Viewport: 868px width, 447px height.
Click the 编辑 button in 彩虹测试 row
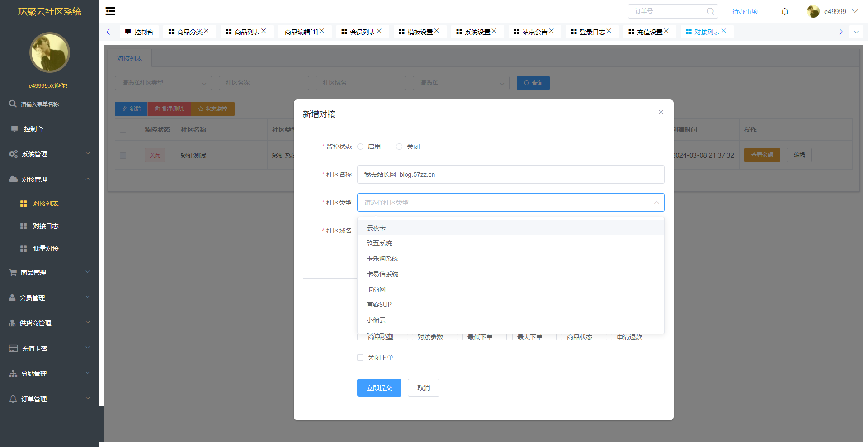coord(799,155)
